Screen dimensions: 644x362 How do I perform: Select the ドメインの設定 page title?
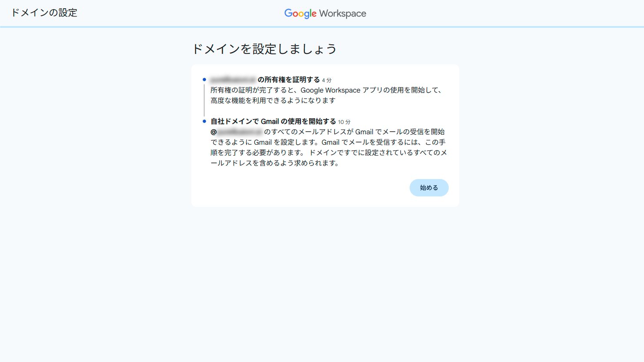44,13
